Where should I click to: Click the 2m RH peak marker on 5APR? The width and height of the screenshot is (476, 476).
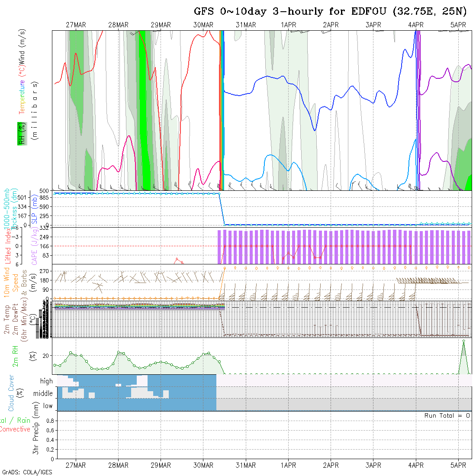click(x=463, y=341)
